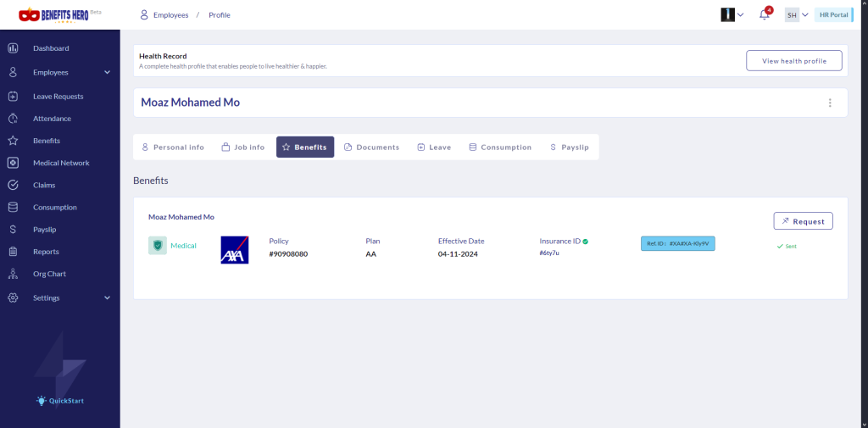Click the plan value AA

pos(371,254)
